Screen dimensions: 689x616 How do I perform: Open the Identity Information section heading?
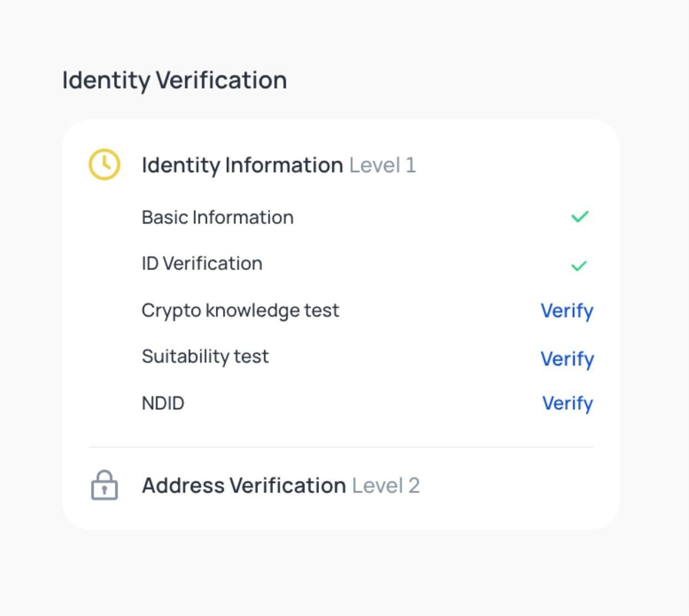click(x=242, y=165)
